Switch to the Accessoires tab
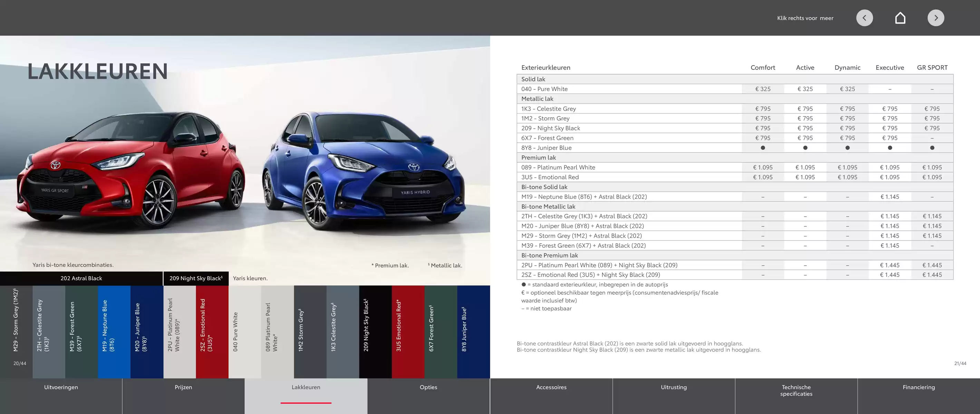The height and width of the screenshot is (414, 980). 551,396
